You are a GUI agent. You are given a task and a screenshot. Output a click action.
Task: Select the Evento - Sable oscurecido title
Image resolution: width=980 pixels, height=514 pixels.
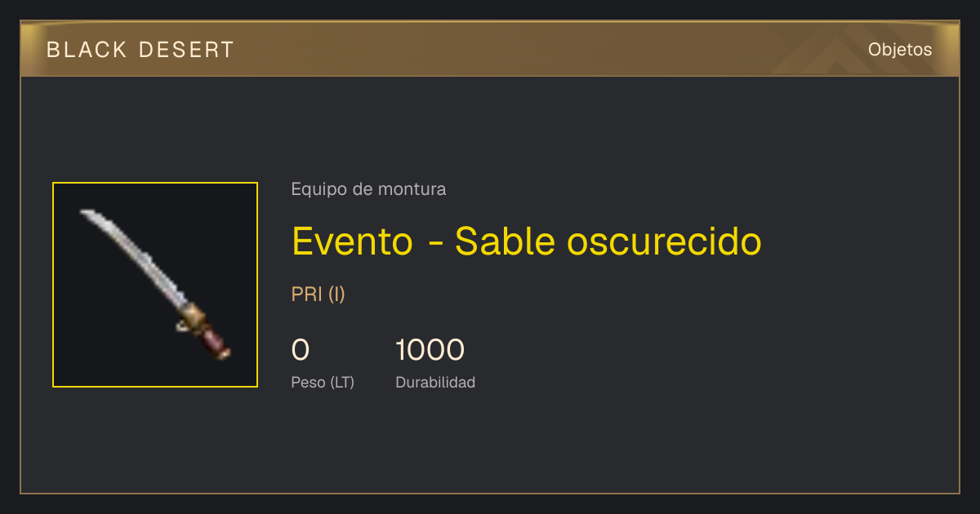(x=526, y=241)
